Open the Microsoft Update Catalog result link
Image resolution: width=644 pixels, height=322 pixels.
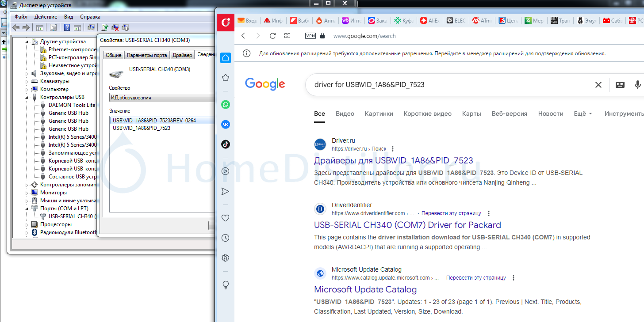point(365,289)
